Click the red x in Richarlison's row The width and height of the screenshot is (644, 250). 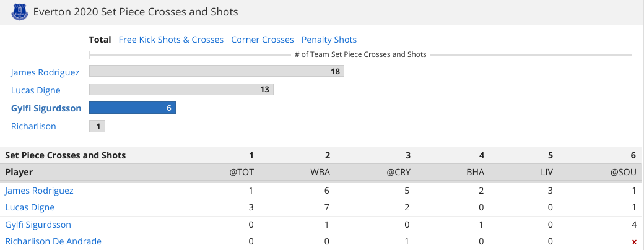[633, 242]
